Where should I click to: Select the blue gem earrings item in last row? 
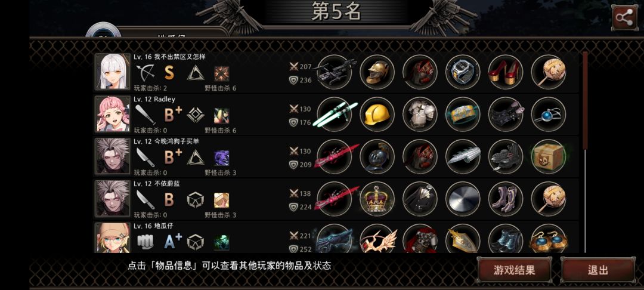(x=549, y=239)
